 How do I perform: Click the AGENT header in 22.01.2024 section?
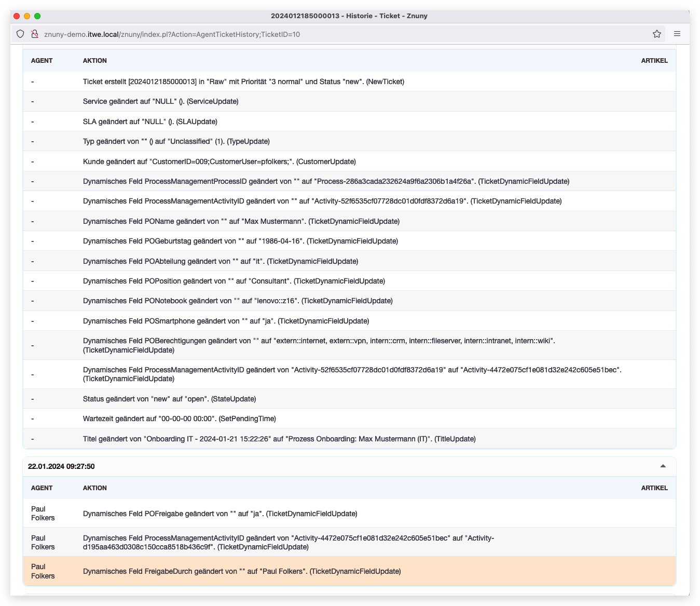(42, 488)
